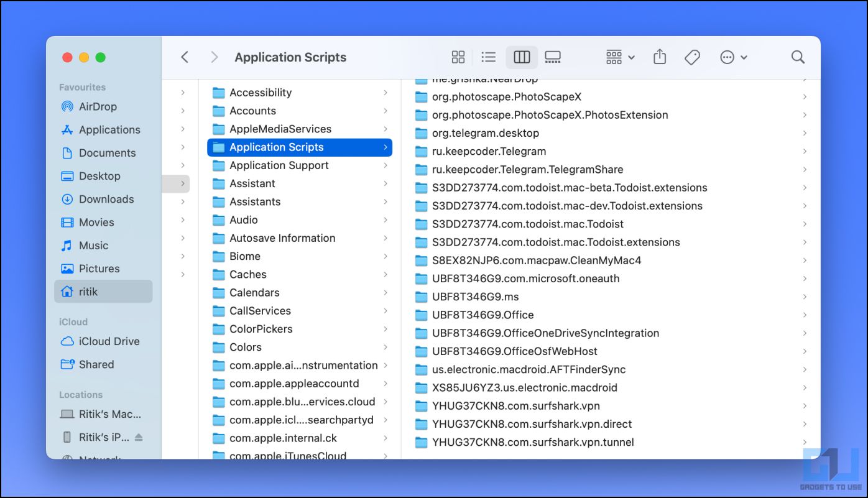Switch to gallery view
Viewport: 868px width, 498px height.
553,57
